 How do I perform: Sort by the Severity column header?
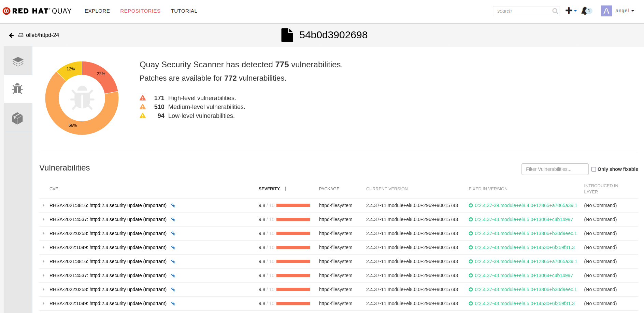tap(269, 189)
